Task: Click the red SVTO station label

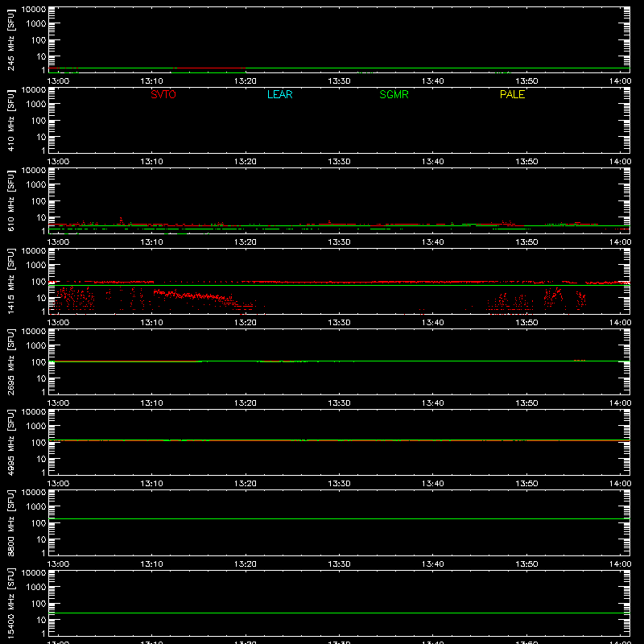Action: click(163, 94)
